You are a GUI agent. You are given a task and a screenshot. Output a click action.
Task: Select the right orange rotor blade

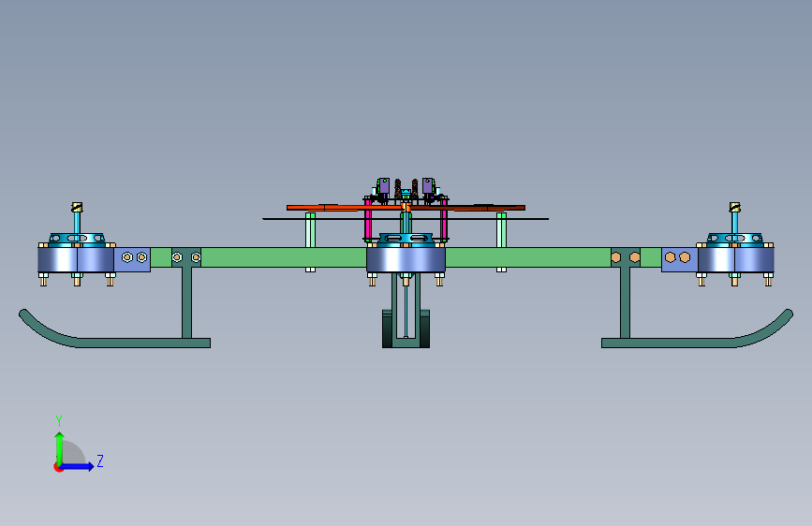point(467,208)
